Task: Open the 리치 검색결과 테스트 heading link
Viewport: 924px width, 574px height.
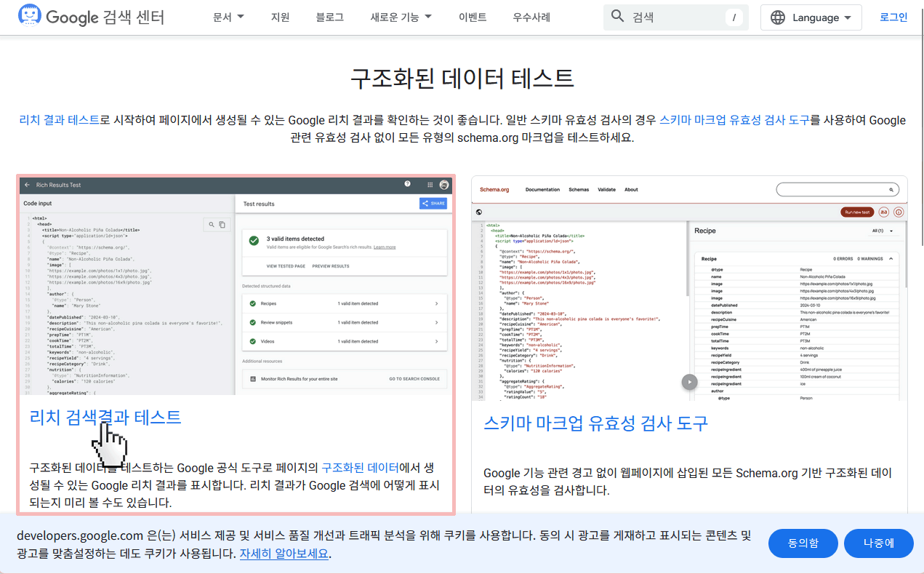Action: click(x=105, y=417)
